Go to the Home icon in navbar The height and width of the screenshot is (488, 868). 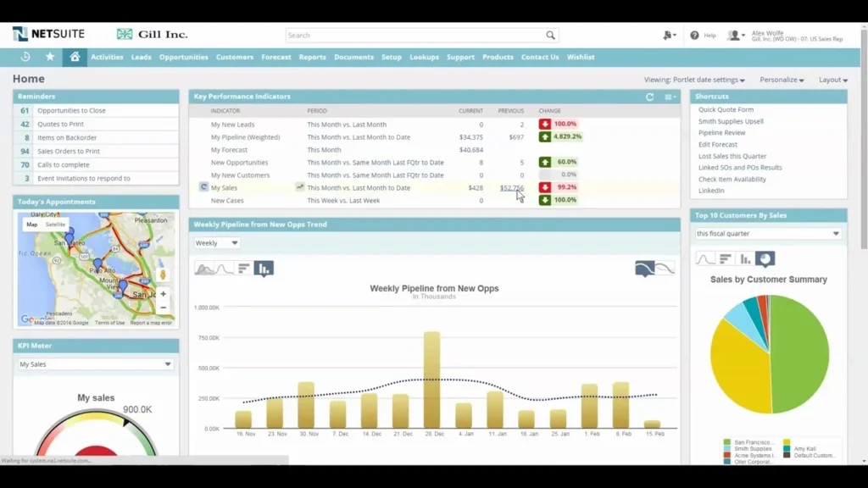[75, 57]
